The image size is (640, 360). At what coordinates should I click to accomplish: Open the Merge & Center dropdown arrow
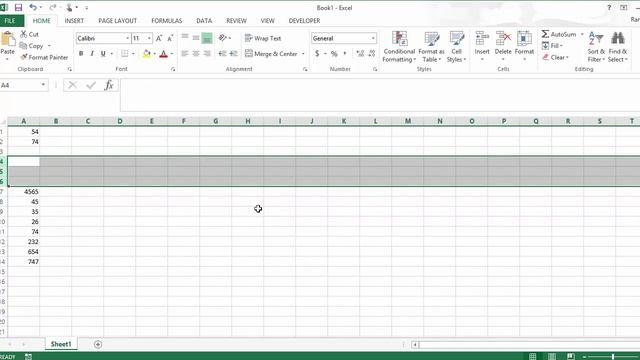[x=303, y=54]
